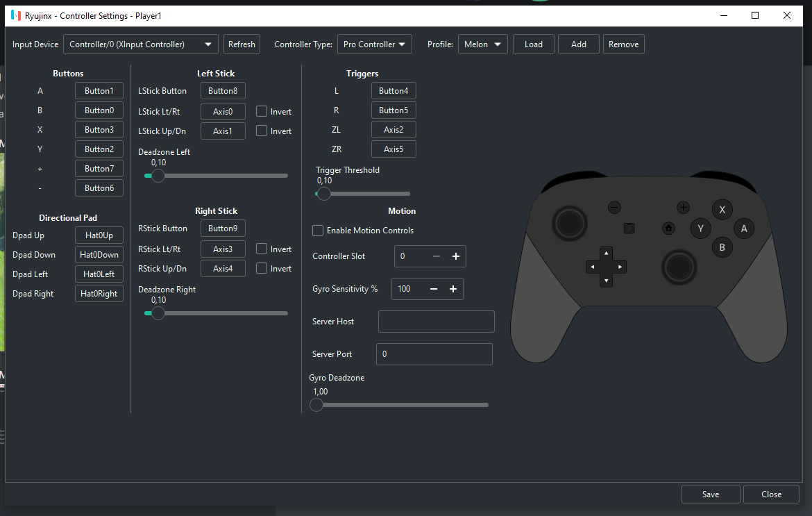Image resolution: width=812 pixels, height=516 pixels.
Task: Remap LStick Lt/Rt axis (Axis0)
Action: coord(223,111)
